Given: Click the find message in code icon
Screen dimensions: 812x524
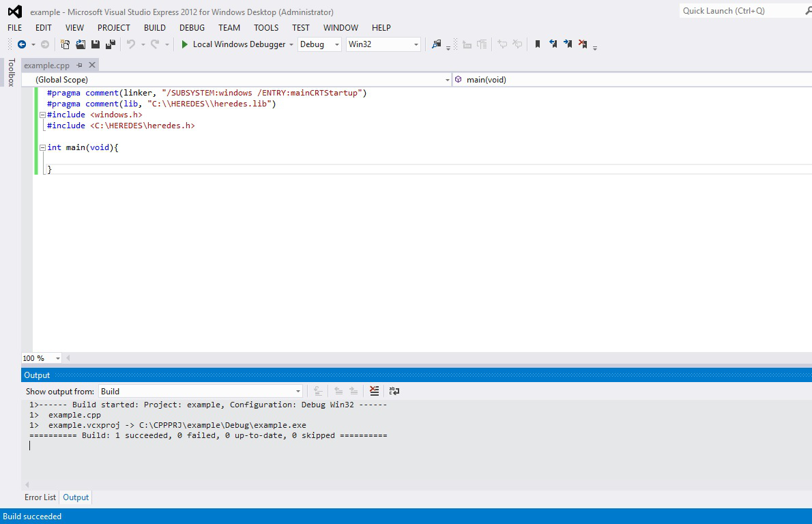Looking at the screenshot, I should (318, 392).
